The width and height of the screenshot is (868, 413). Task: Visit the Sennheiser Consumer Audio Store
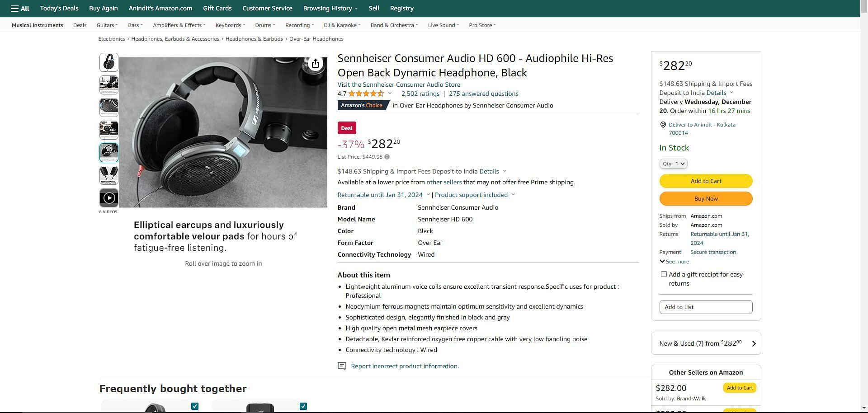(x=398, y=84)
